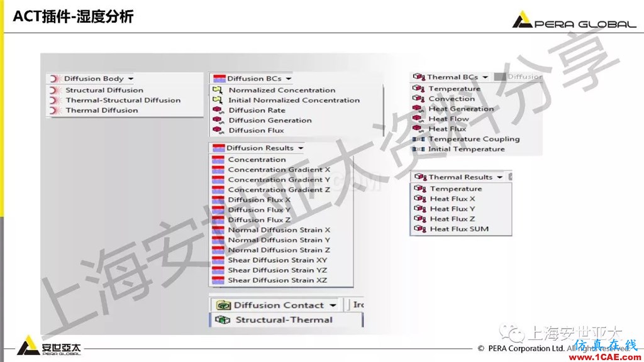Click the Diffusion BCs toolbar label

tap(254, 79)
